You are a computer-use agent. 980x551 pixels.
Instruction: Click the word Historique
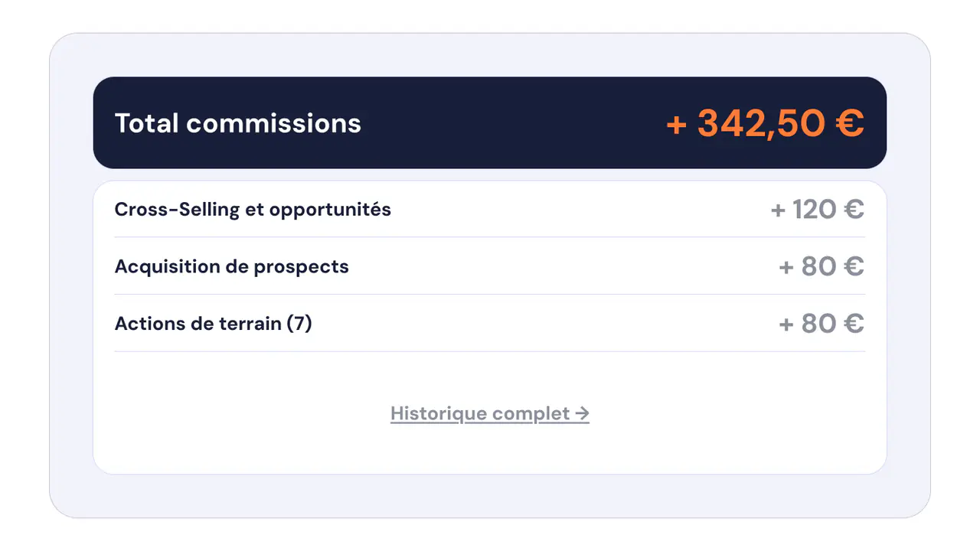pos(439,414)
